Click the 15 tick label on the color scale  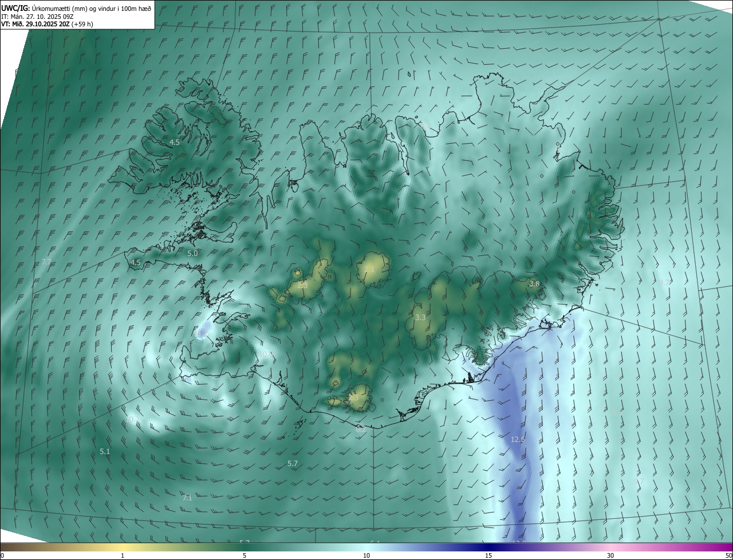pyautogui.click(x=488, y=555)
